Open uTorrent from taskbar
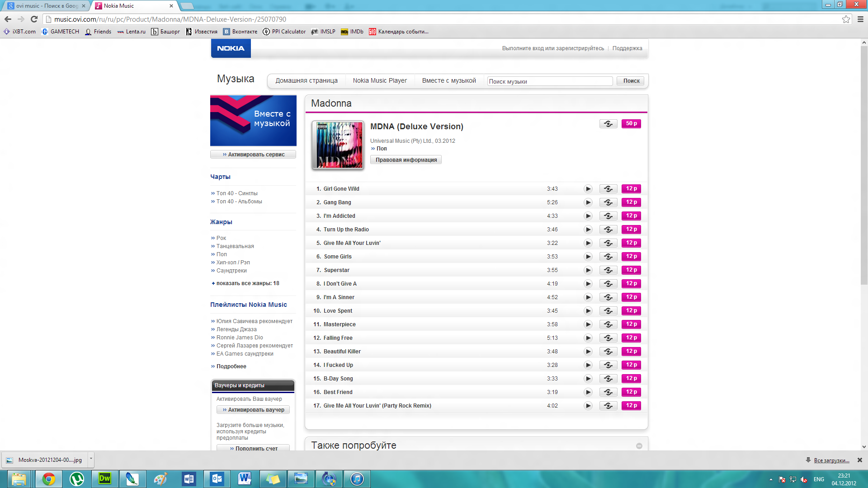Screen dimensions: 868x488 point(77,479)
